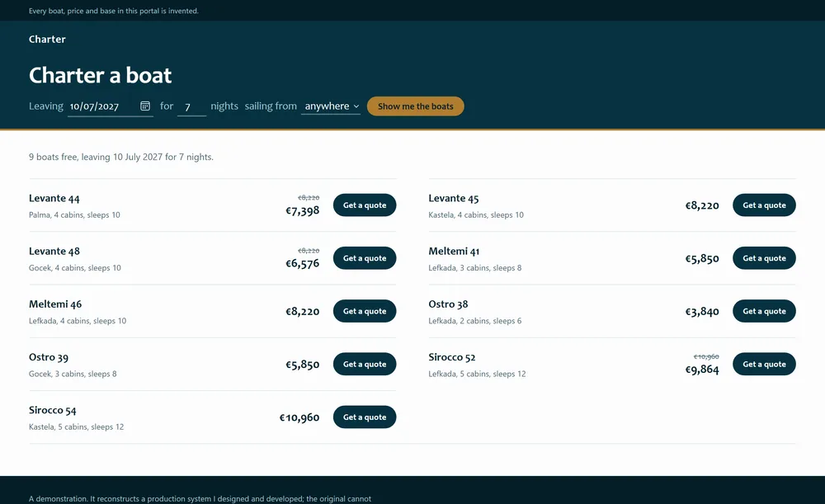The height and width of the screenshot is (504, 825).
Task: Select the Ostro 38 boat name
Action: (448, 304)
